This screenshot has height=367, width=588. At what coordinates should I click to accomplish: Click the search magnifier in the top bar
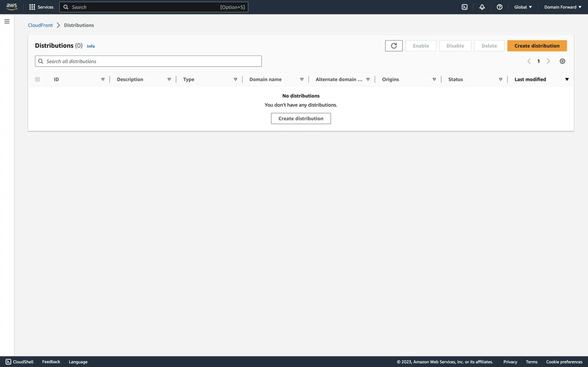(x=66, y=7)
